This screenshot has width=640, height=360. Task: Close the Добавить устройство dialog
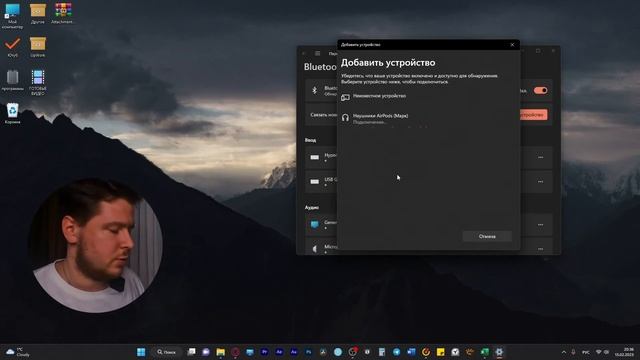point(512,45)
